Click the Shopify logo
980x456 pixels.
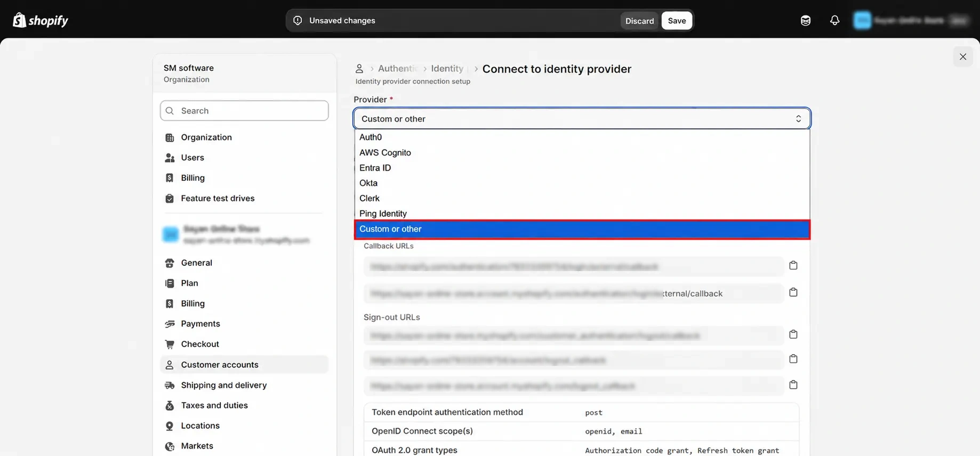[41, 20]
